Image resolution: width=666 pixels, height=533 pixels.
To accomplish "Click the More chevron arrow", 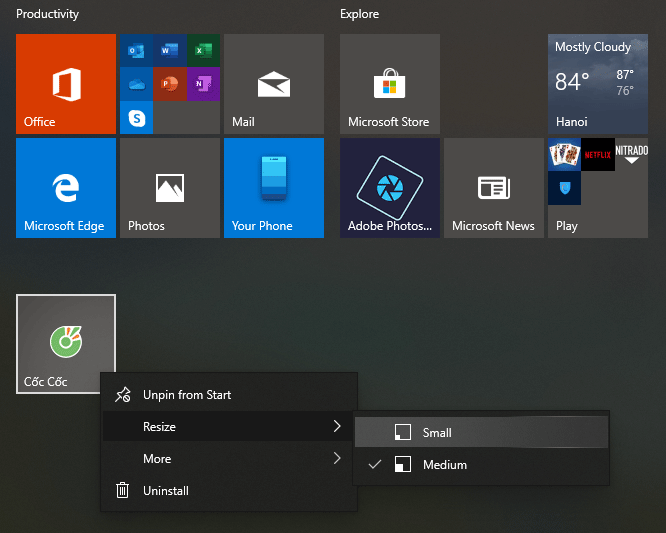I will pos(337,458).
